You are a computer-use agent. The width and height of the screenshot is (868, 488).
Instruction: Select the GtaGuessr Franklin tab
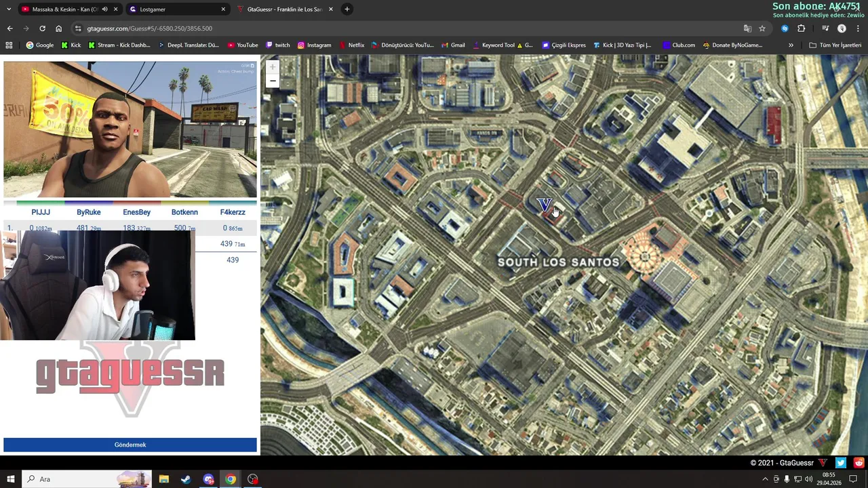click(x=283, y=9)
